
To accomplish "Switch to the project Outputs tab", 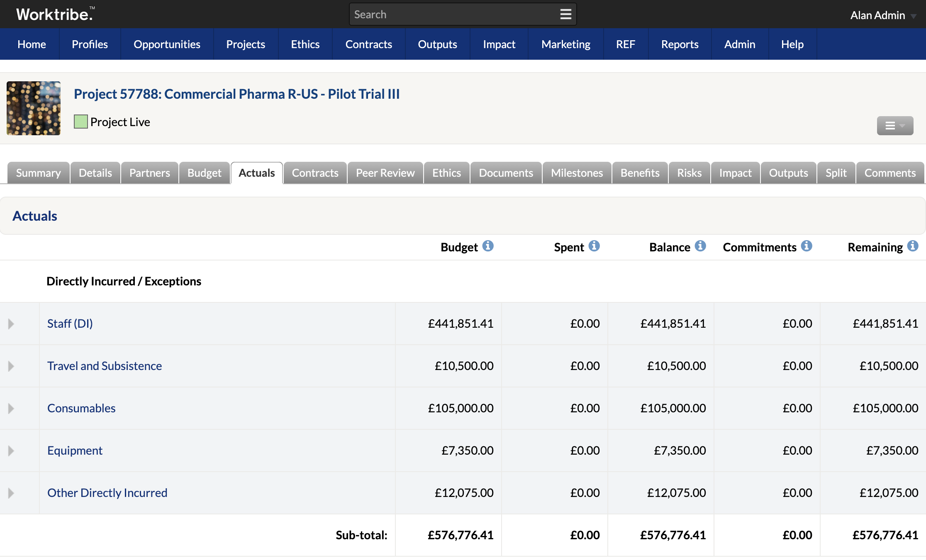I will (789, 173).
